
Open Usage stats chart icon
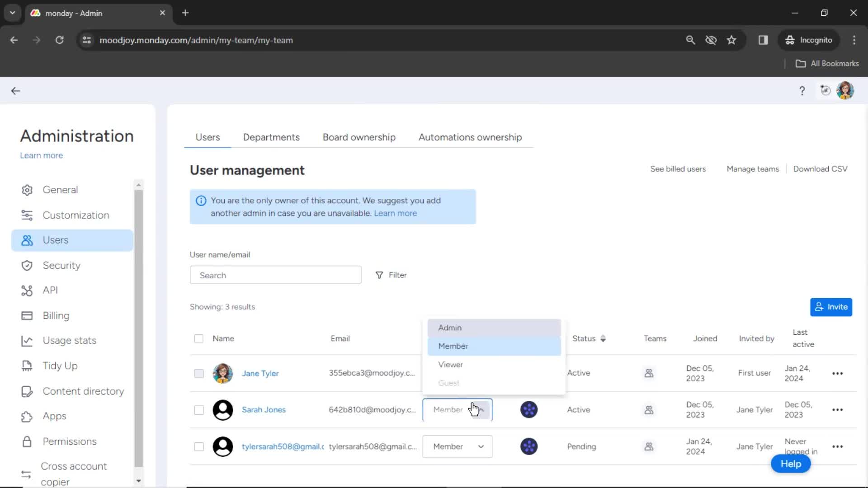click(x=27, y=341)
